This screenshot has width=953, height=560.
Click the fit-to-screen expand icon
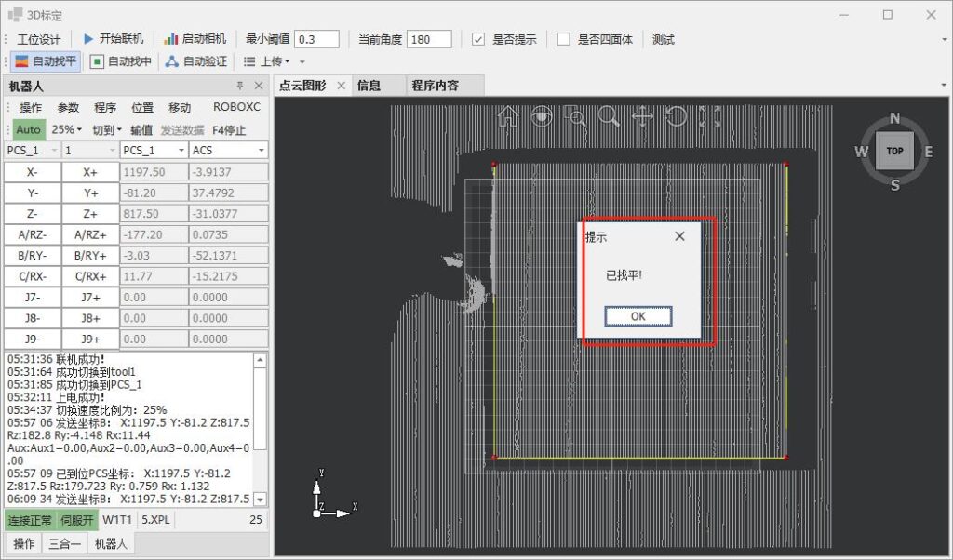coord(710,116)
